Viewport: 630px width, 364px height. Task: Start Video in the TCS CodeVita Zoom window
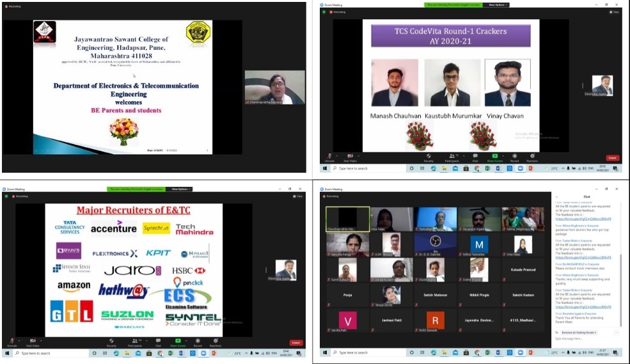[350, 157]
